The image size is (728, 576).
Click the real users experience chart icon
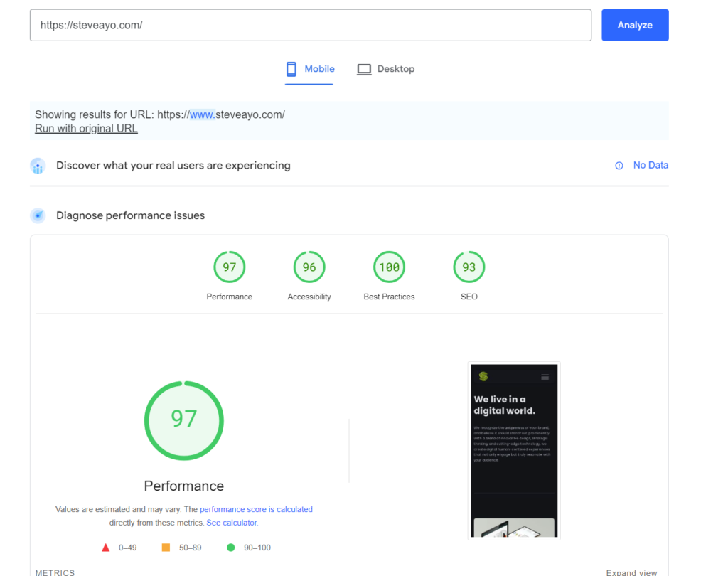click(38, 166)
